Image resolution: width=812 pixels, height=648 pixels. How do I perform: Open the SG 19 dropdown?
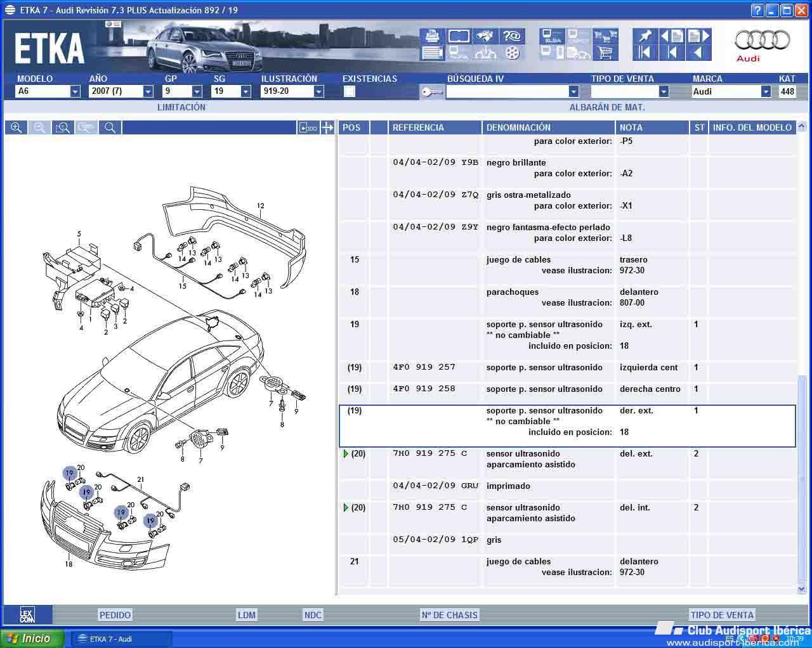point(246,91)
